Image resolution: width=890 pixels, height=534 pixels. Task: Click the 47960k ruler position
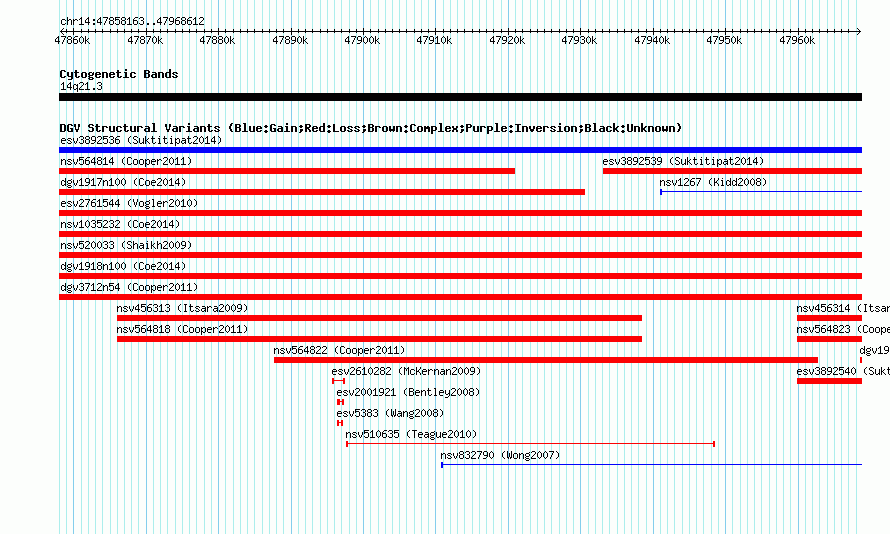point(797,40)
